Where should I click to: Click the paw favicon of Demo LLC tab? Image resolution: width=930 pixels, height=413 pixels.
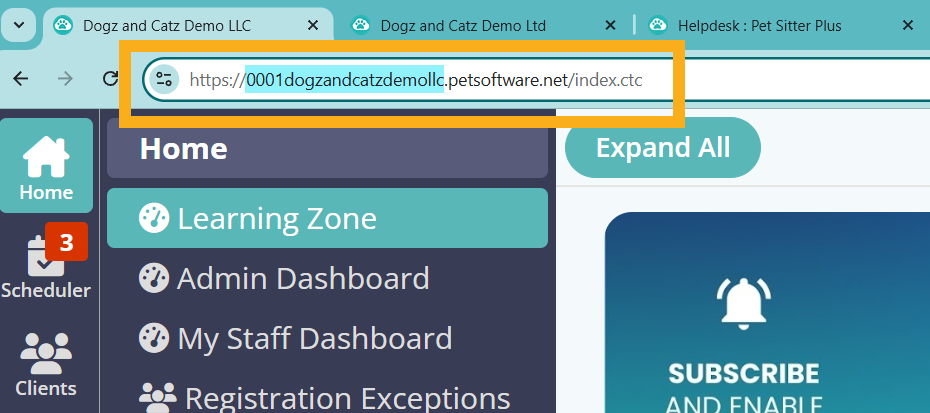pyautogui.click(x=63, y=25)
